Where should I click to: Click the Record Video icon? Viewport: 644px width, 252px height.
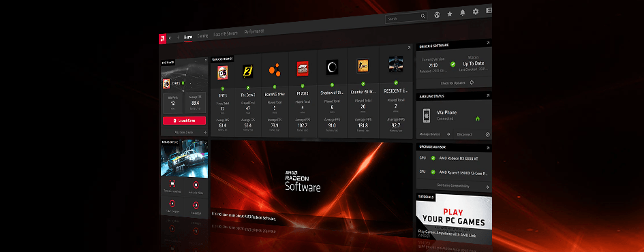click(x=196, y=185)
